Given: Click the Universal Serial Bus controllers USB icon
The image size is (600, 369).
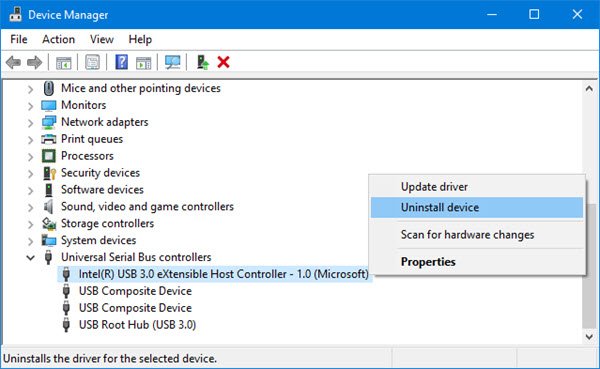Looking at the screenshot, I should 48,257.
